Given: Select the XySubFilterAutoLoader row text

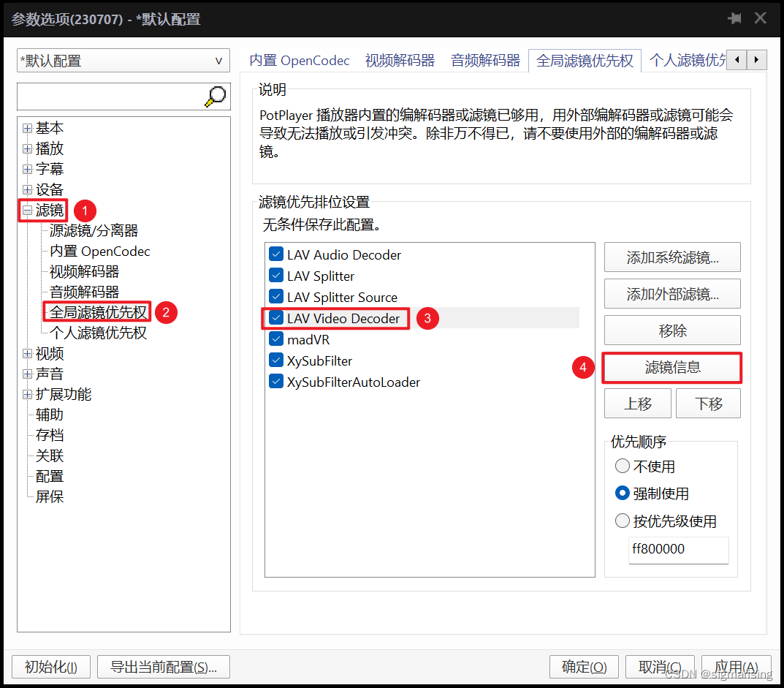Looking at the screenshot, I should pyautogui.click(x=353, y=382).
